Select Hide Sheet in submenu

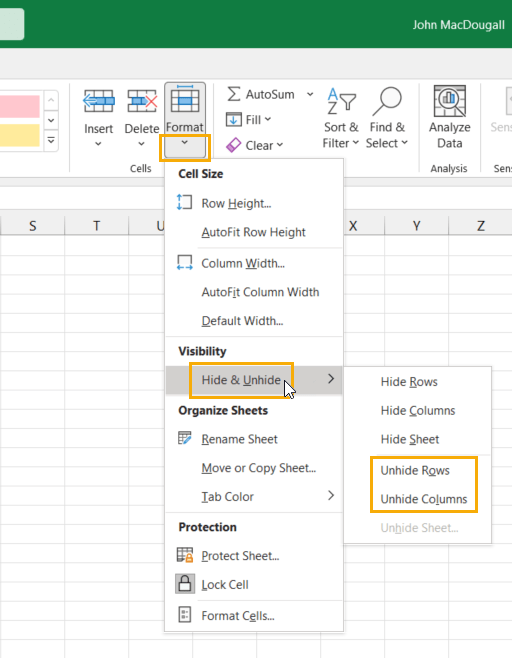pyautogui.click(x=410, y=439)
